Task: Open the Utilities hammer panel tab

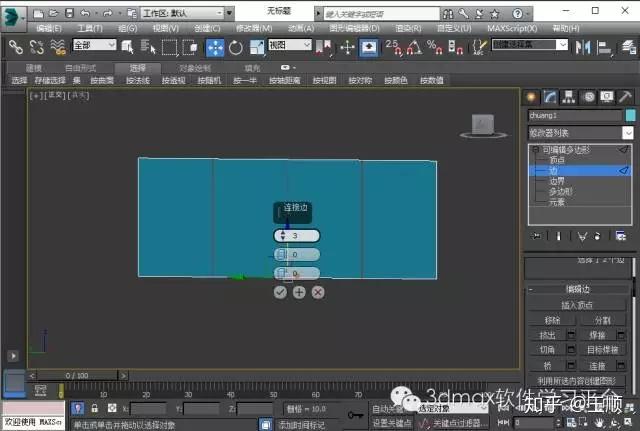Action: 625,97
